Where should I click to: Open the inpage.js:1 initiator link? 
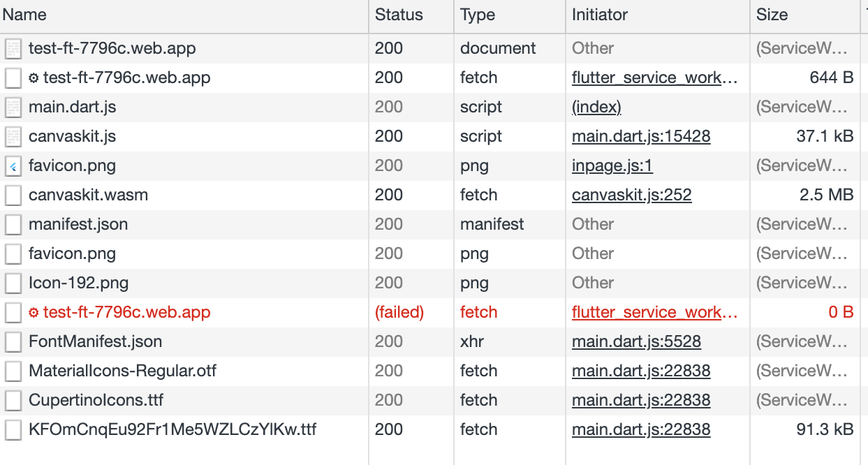pos(612,166)
